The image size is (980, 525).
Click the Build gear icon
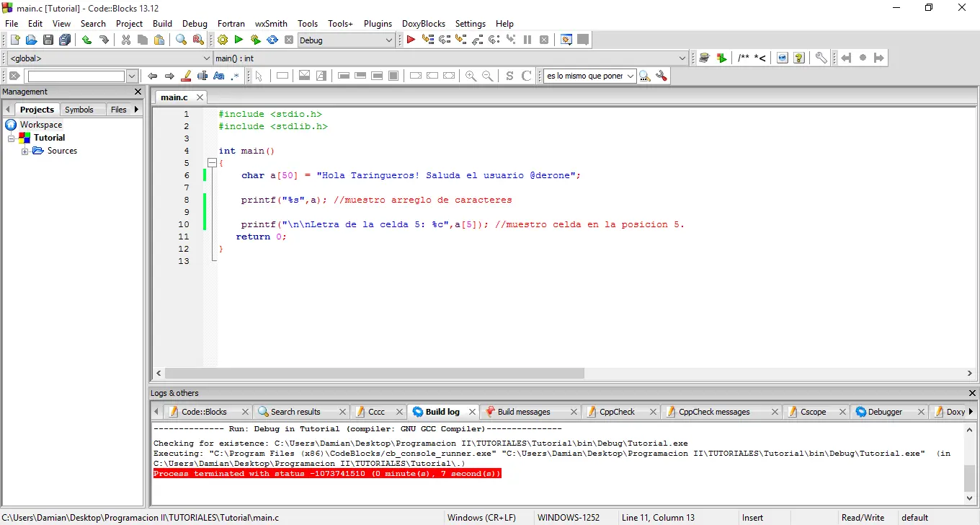223,40
